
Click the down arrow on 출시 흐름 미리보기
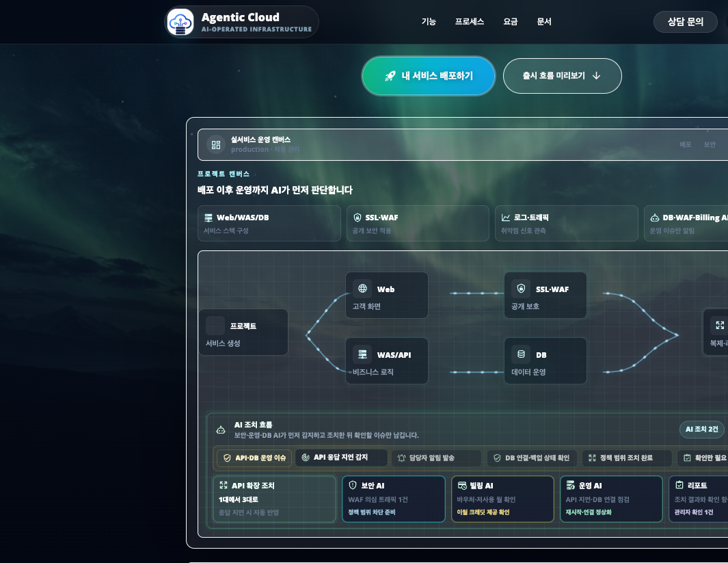(597, 76)
